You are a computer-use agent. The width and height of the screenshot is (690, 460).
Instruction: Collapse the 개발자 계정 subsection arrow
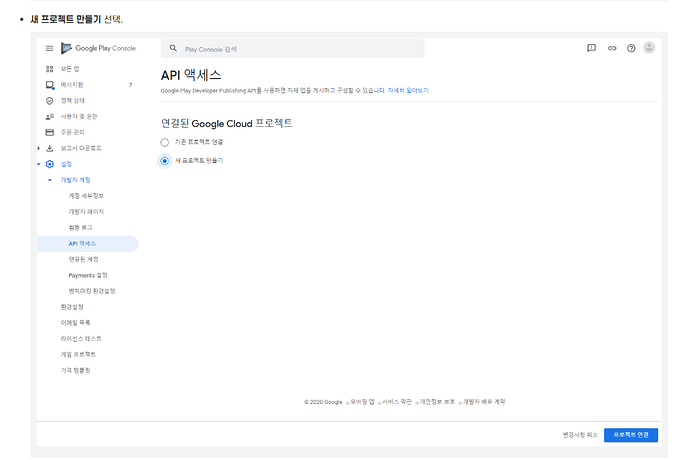click(x=50, y=180)
